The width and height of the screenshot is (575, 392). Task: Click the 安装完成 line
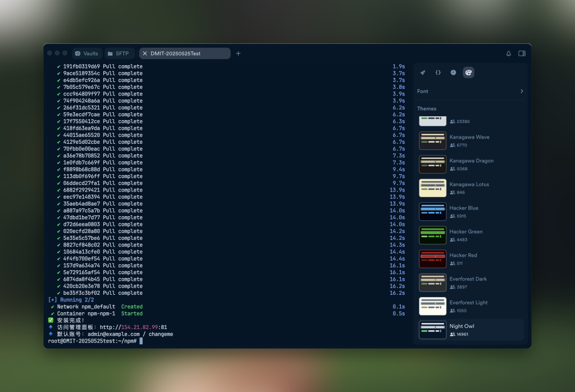coord(66,320)
